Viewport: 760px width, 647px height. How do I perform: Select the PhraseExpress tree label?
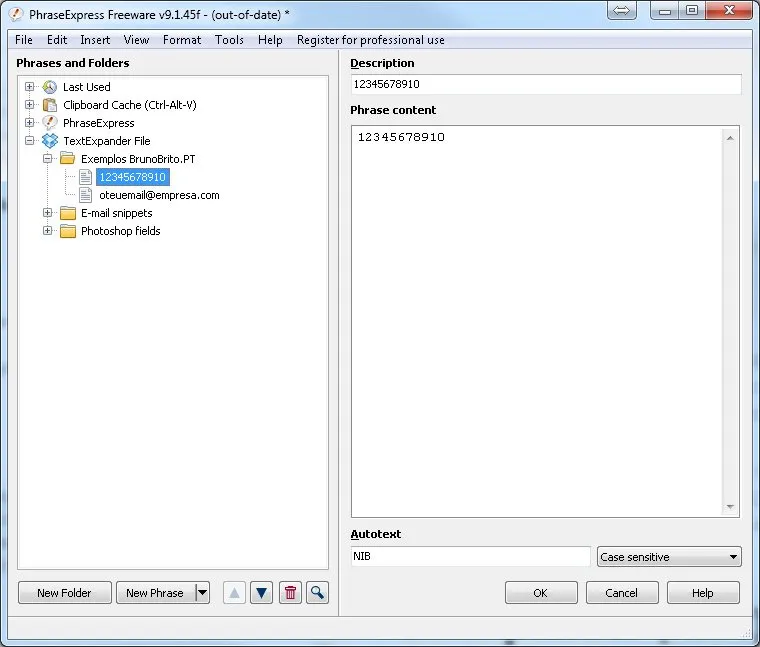[99, 123]
